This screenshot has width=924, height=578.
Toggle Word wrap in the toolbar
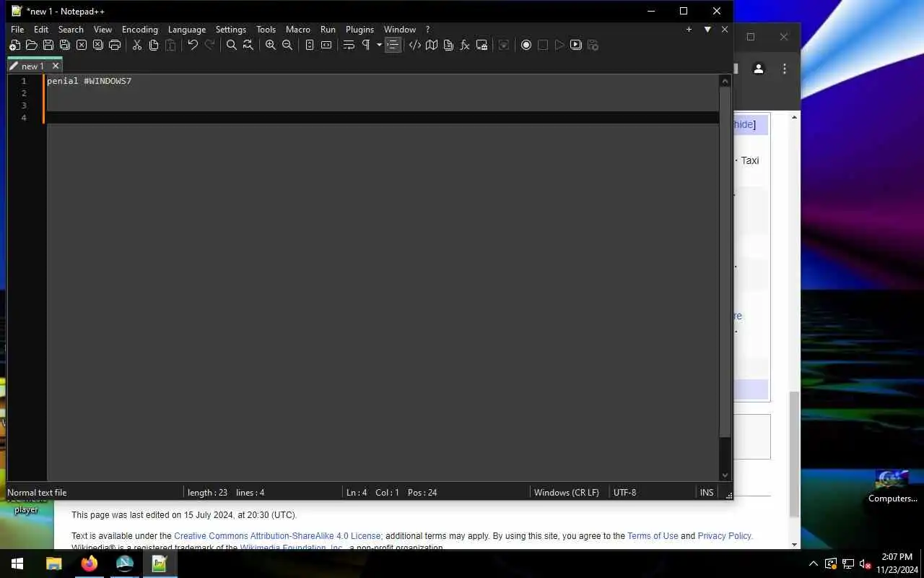(349, 45)
